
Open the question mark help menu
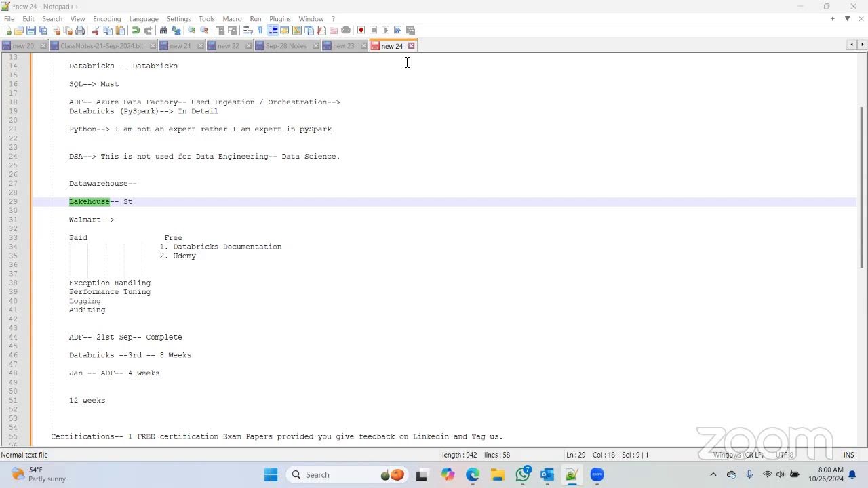pyautogui.click(x=333, y=19)
